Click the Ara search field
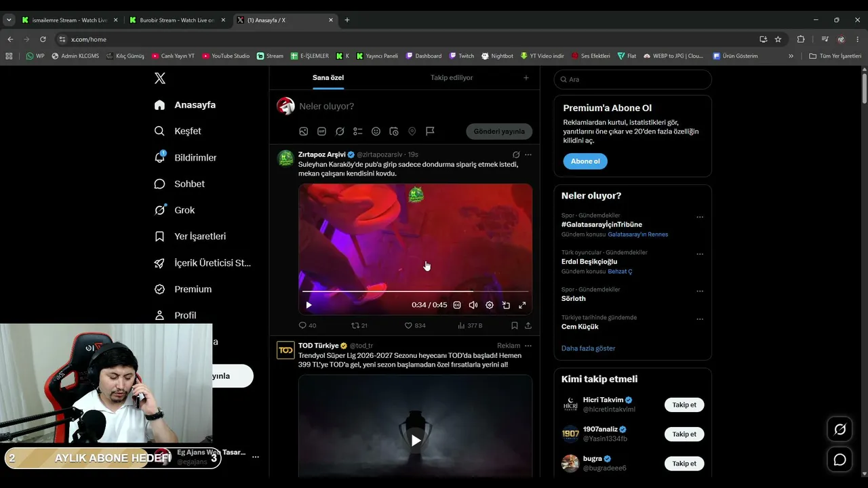Viewport: 868px width, 488px height. [633, 79]
